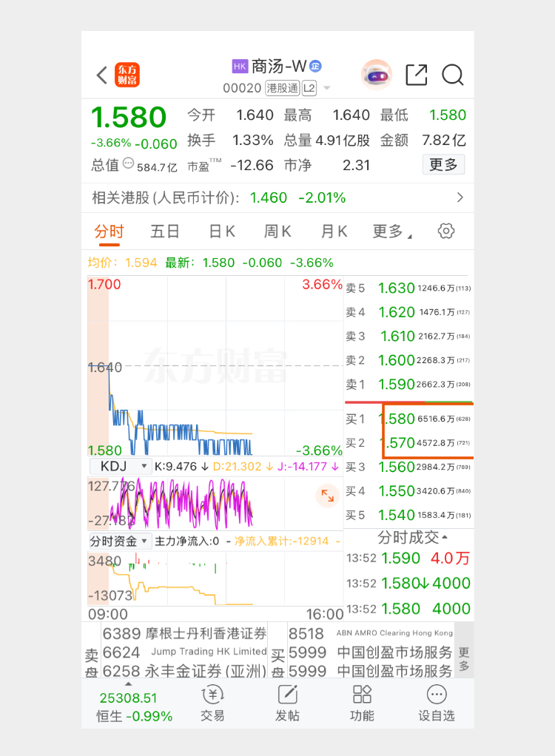Viewport: 555px width, 756px height.
Task: Select the 买2 order row 4572.8万
Action: point(408,442)
